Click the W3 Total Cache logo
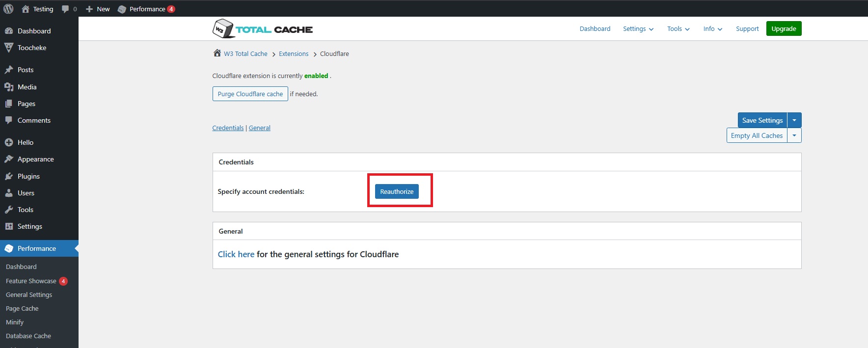 pyautogui.click(x=263, y=29)
